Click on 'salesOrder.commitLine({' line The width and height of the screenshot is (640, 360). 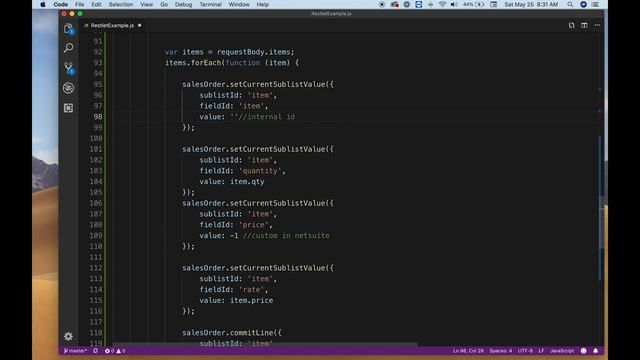coord(232,333)
